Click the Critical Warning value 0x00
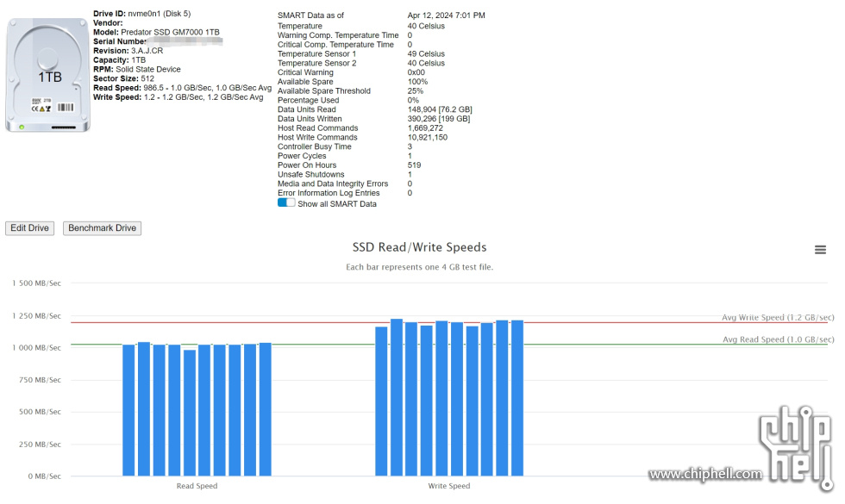 click(416, 72)
